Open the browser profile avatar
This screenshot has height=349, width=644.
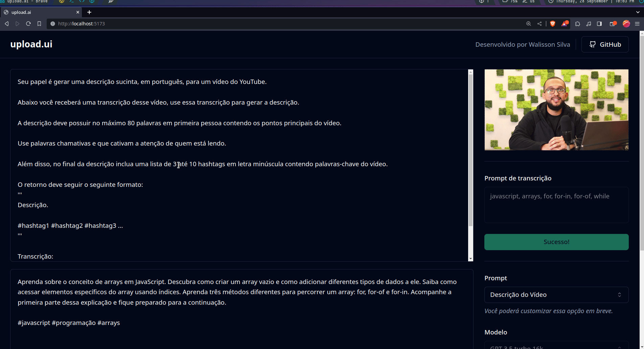click(x=626, y=24)
